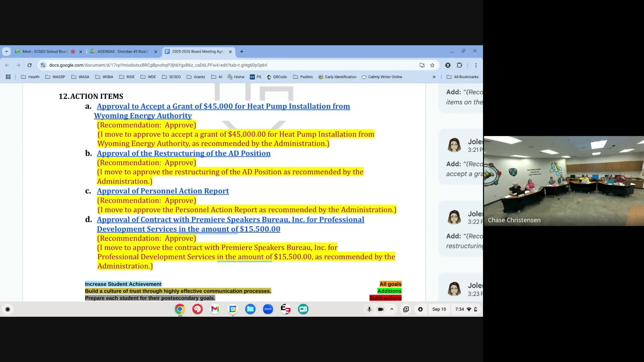Reload the current page
The width and height of the screenshot is (644, 362).
30,65
